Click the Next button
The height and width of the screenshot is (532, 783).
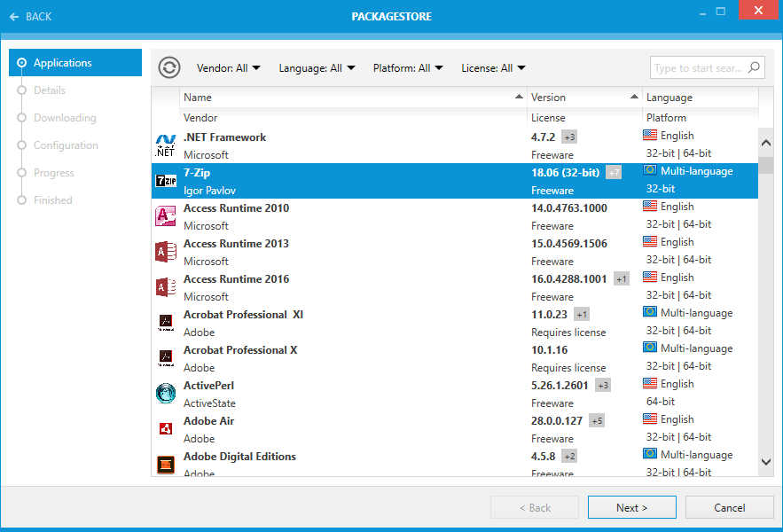tap(631, 508)
